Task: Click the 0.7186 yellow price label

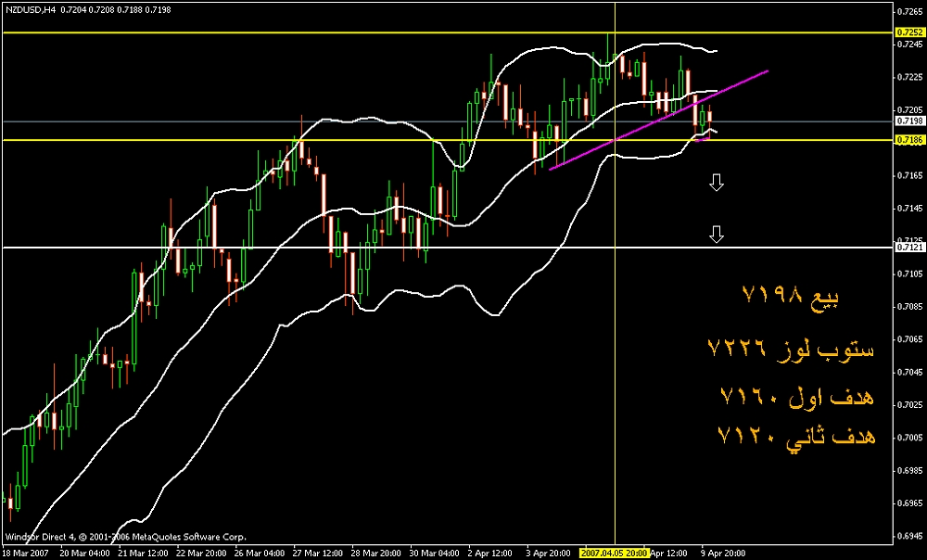Action: [x=908, y=140]
